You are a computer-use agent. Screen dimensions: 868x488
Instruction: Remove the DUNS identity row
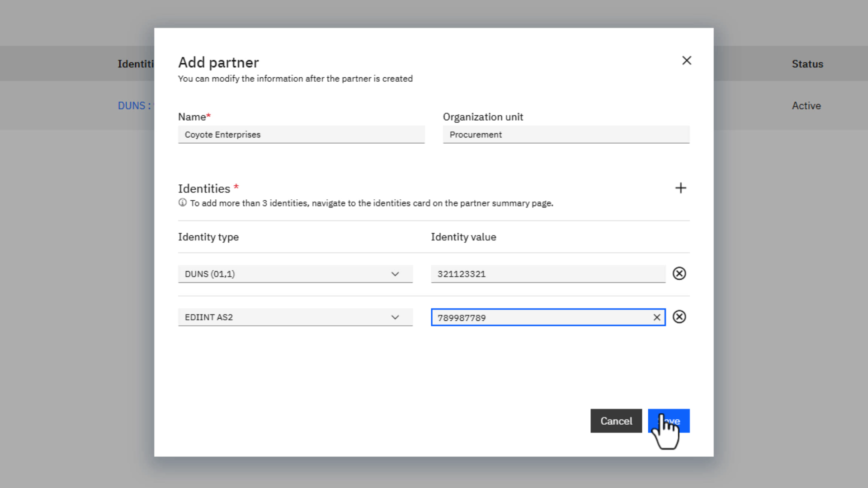[679, 273]
